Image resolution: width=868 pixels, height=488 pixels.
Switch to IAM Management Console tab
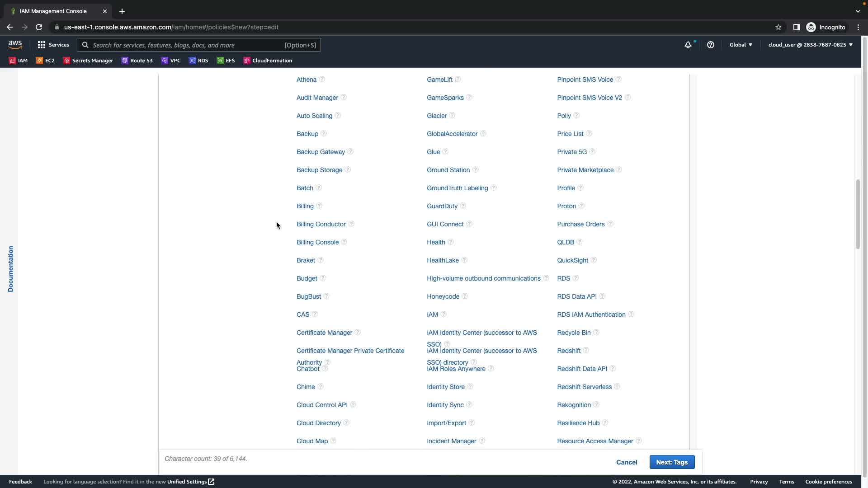click(53, 11)
